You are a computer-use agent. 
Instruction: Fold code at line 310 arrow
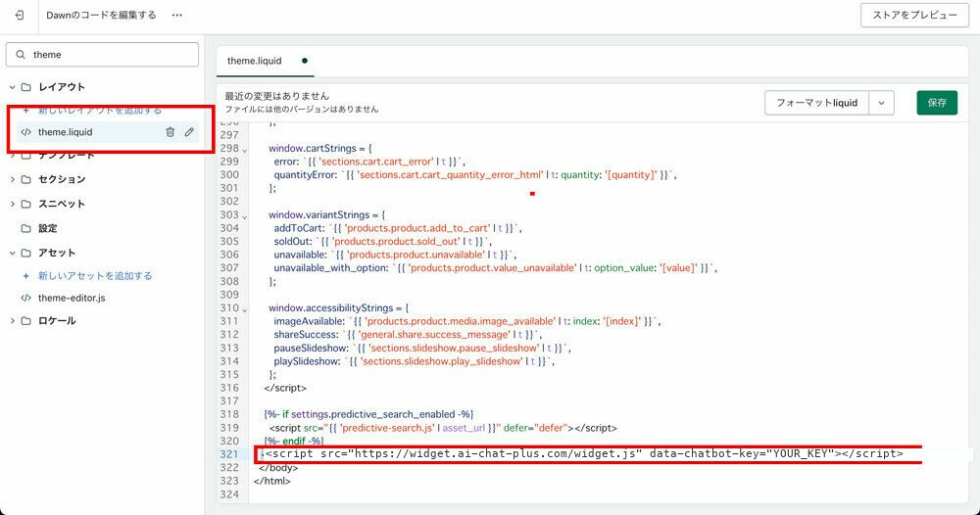[244, 309]
